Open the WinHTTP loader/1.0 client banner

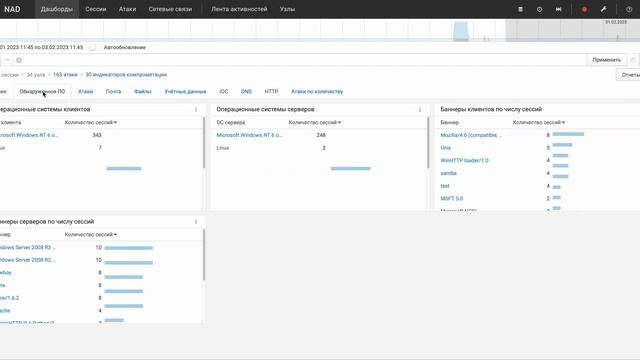464,160
